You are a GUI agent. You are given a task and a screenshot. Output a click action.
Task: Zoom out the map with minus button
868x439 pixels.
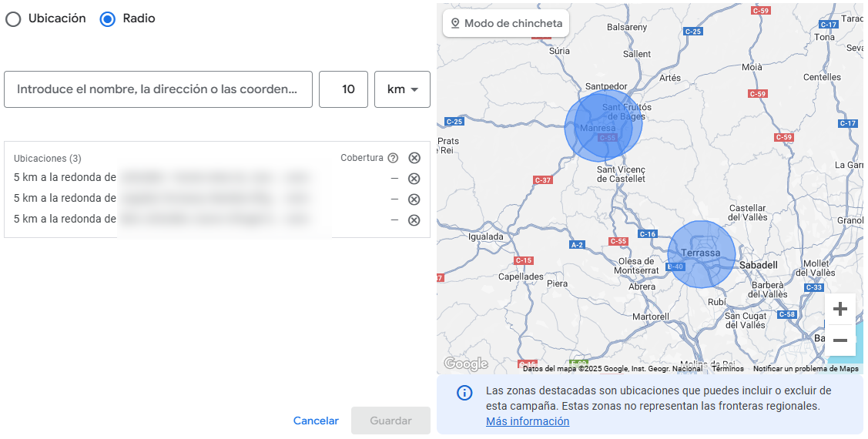pyautogui.click(x=840, y=340)
